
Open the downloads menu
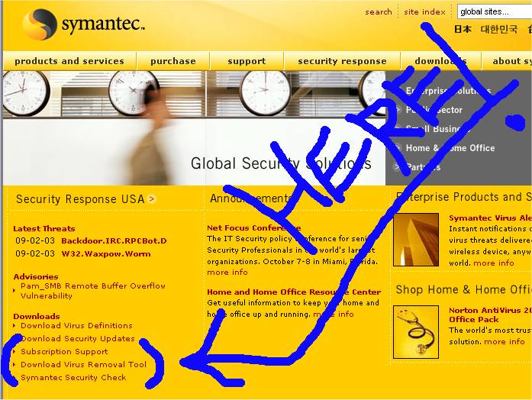point(440,61)
